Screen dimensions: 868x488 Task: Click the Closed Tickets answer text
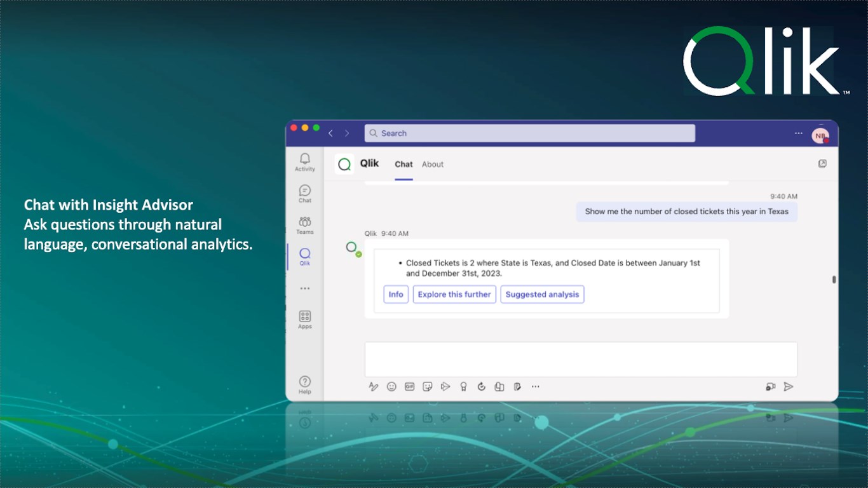(x=553, y=268)
